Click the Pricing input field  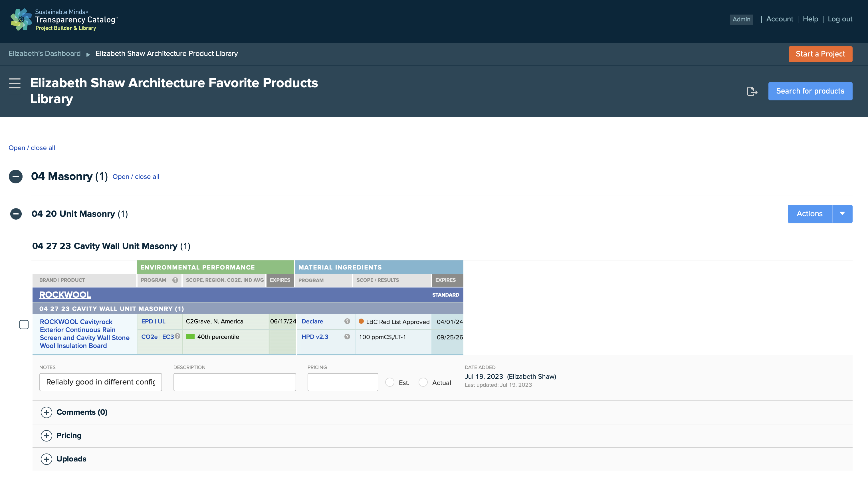(343, 382)
